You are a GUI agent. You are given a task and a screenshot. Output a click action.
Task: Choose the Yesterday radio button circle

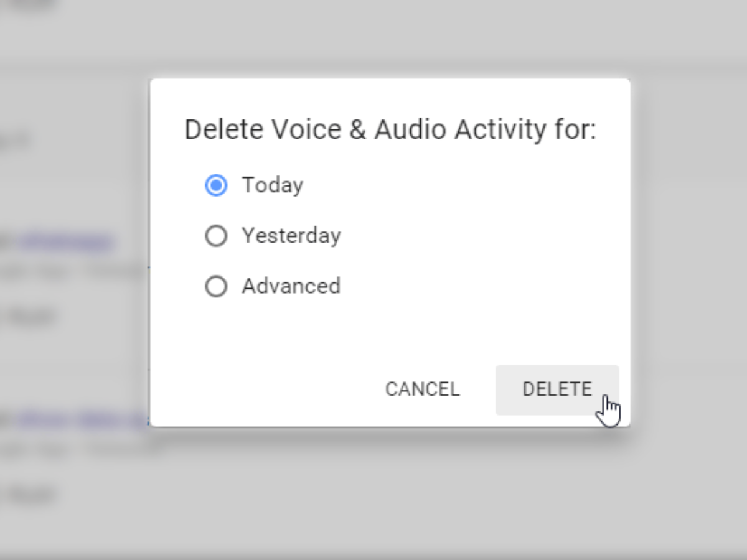click(216, 236)
